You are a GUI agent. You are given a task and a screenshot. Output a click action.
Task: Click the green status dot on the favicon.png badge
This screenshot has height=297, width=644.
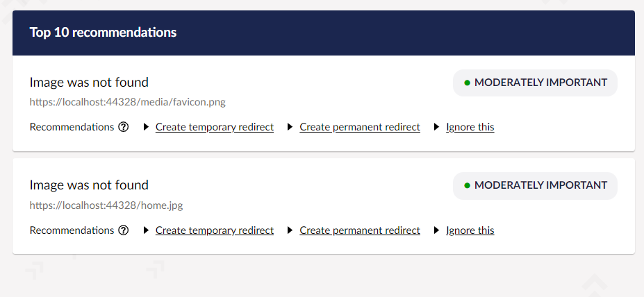tap(468, 83)
